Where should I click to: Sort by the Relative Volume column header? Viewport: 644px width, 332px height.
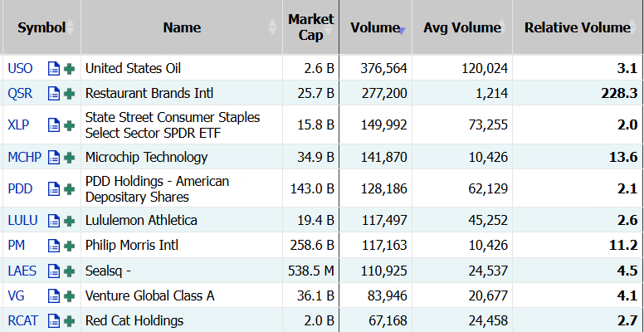point(578,27)
